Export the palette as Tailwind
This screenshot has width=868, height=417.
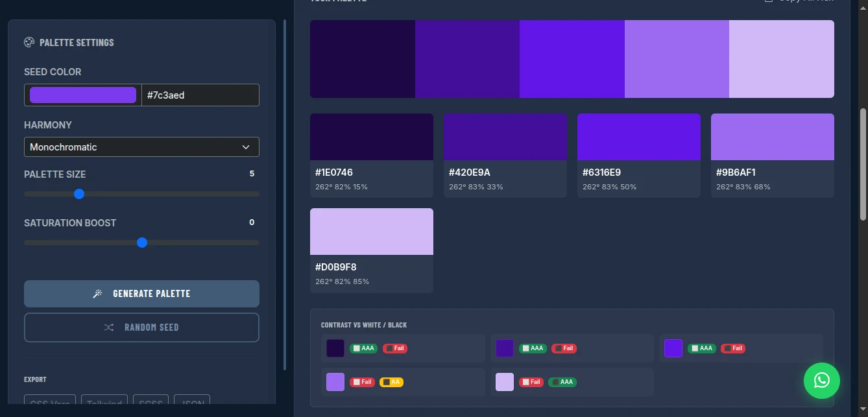(104, 403)
